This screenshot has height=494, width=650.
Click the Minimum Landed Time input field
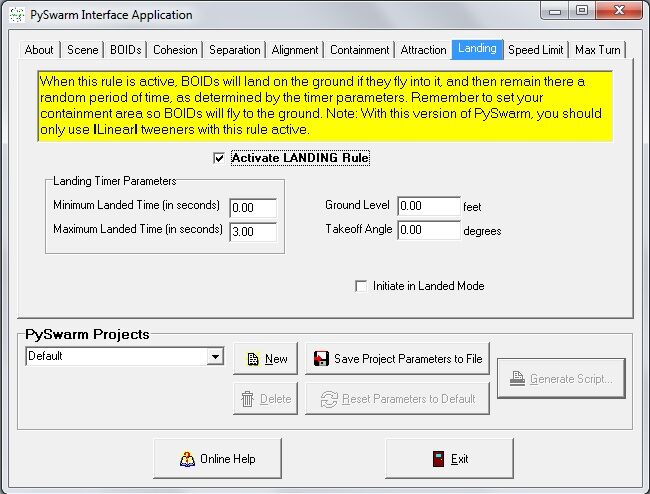[253, 208]
